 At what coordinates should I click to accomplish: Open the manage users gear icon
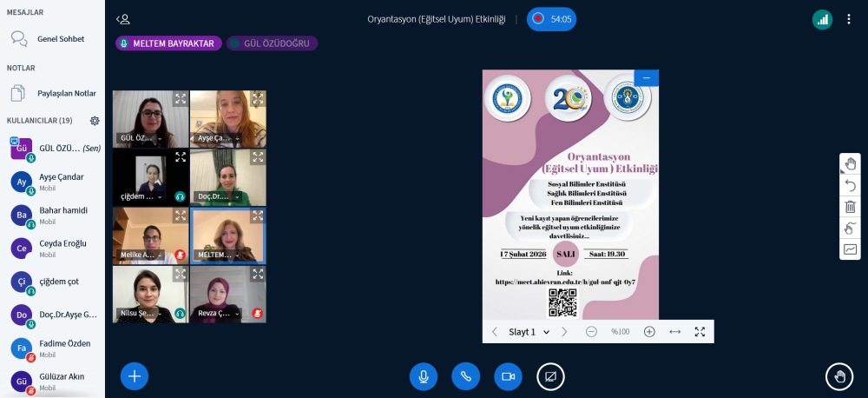(95, 120)
